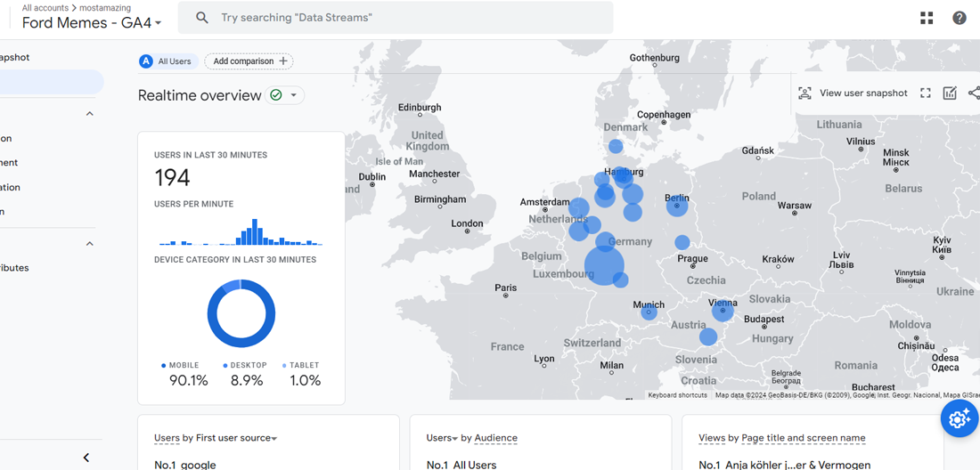Open the customize report chart icon
Image resolution: width=980 pixels, height=470 pixels.
[x=950, y=93]
